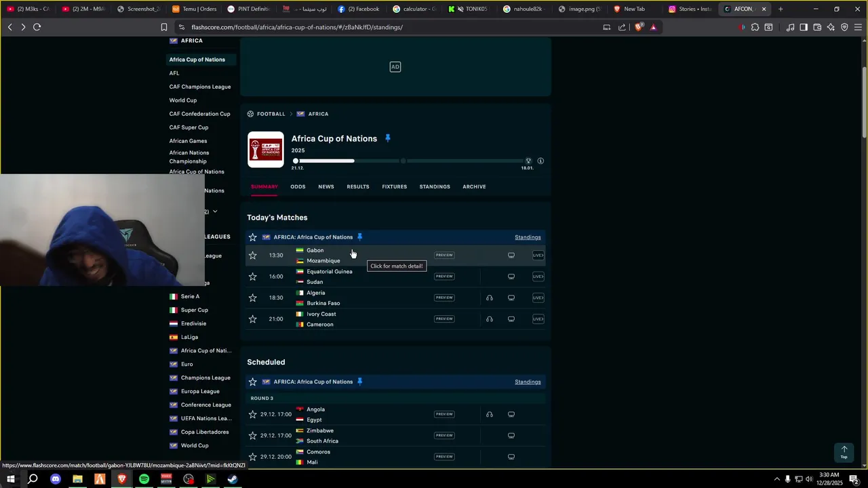Click the pin icon next to tournament title

pos(388,138)
